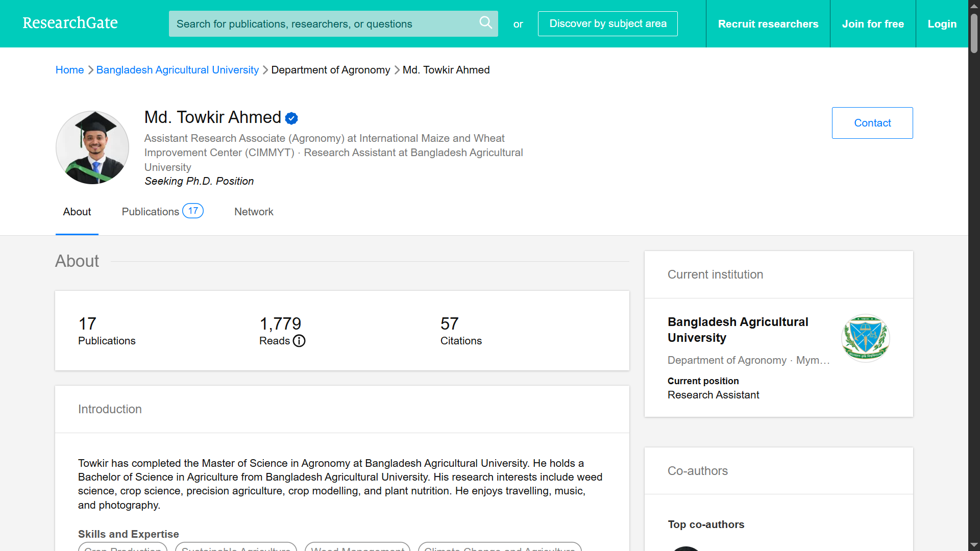Click Seeking Ph.D. Position text

coord(199,181)
